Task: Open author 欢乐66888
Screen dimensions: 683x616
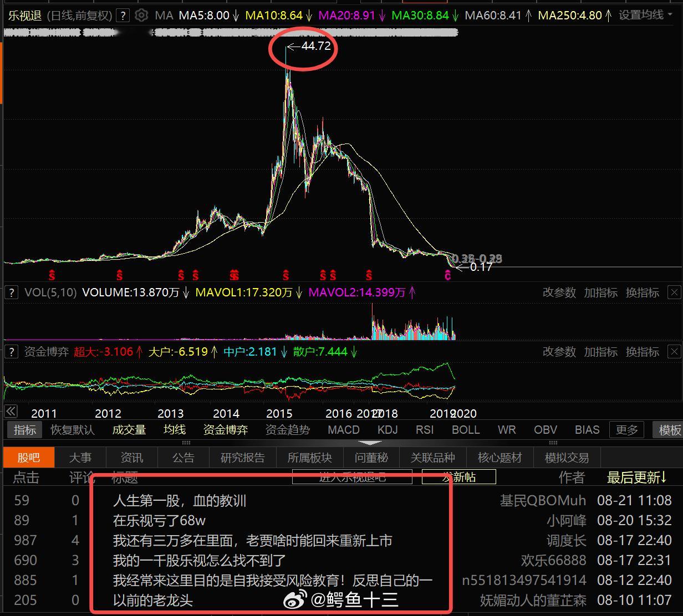Action: pyautogui.click(x=553, y=561)
